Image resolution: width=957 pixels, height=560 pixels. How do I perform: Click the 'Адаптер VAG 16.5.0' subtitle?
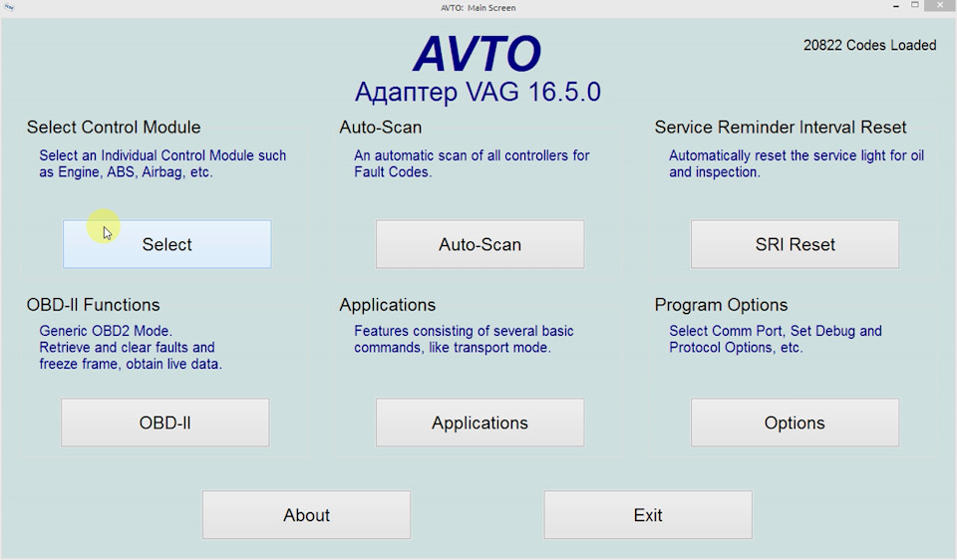pyautogui.click(x=478, y=92)
